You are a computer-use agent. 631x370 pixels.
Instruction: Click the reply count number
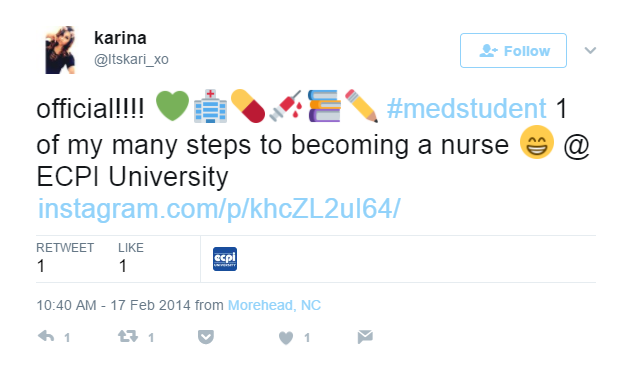67,337
